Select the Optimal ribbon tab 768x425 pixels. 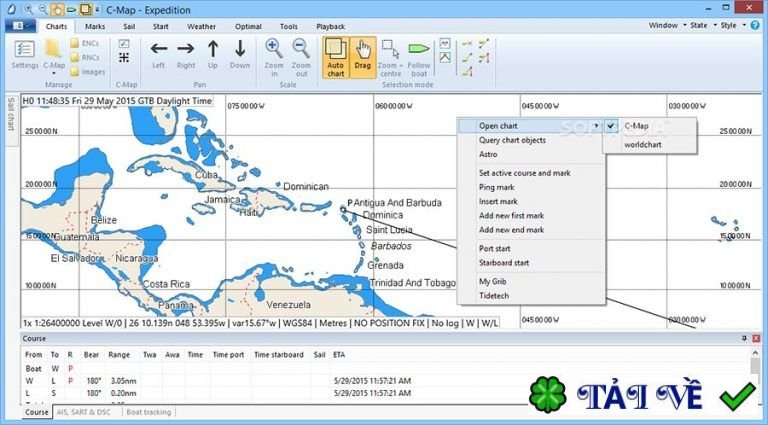tap(248, 26)
